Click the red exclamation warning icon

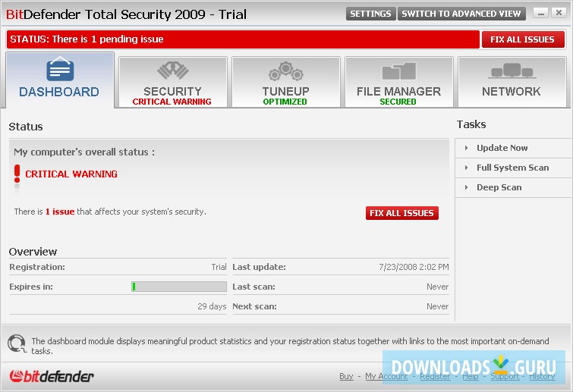(17, 174)
